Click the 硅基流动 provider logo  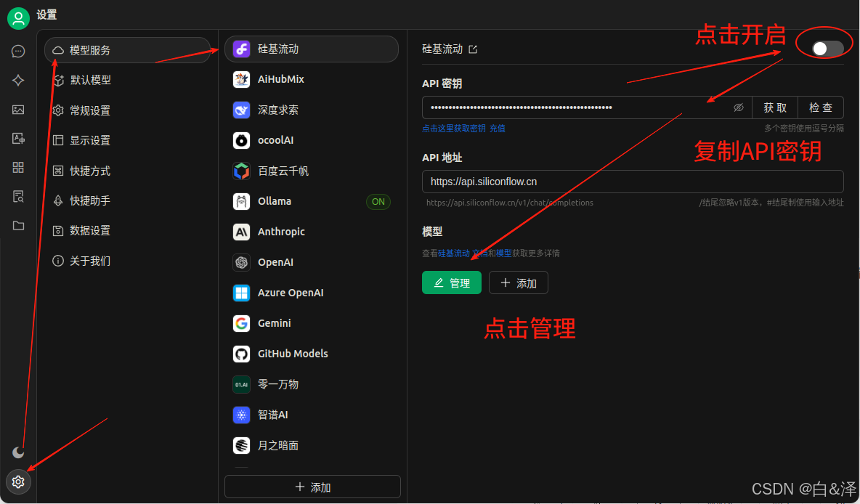click(x=241, y=49)
